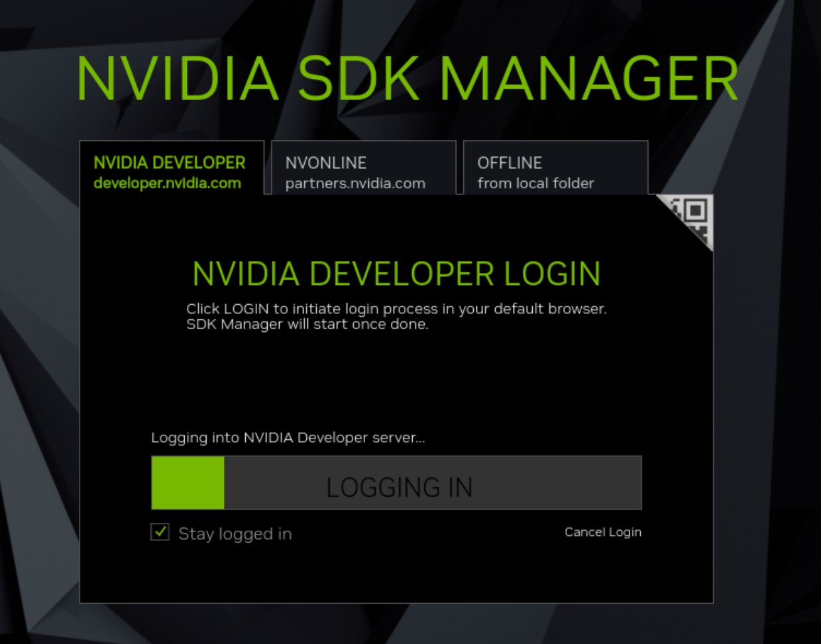Switch to the NVIDIA DEVELOPER tab

pos(172,168)
